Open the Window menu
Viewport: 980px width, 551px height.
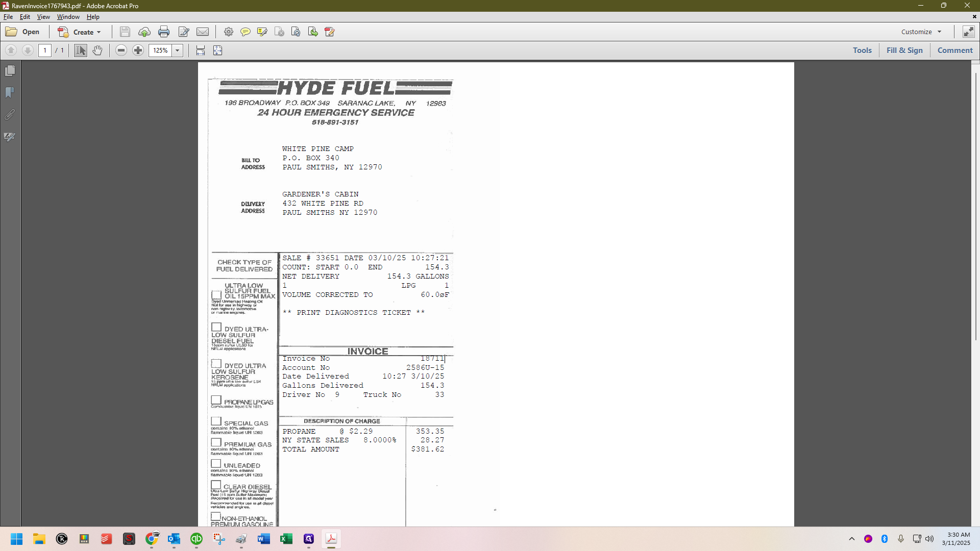(x=68, y=17)
